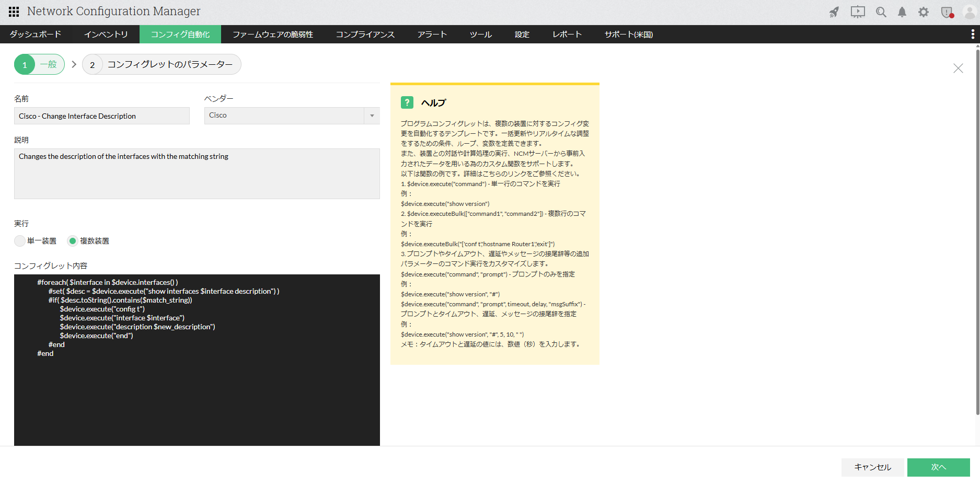Image resolution: width=980 pixels, height=485 pixels.
Task: Open the three-dot overflow menu in navbar
Action: (x=972, y=34)
